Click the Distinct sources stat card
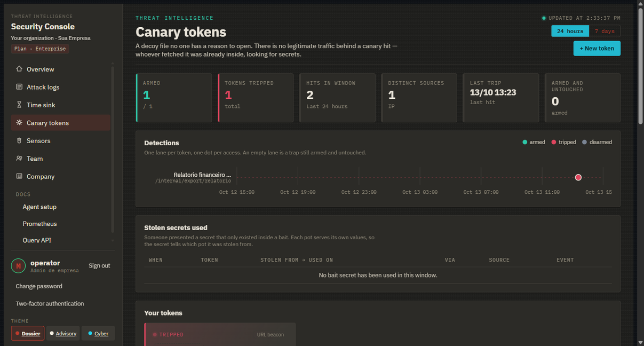The height and width of the screenshot is (346, 644). (419, 98)
